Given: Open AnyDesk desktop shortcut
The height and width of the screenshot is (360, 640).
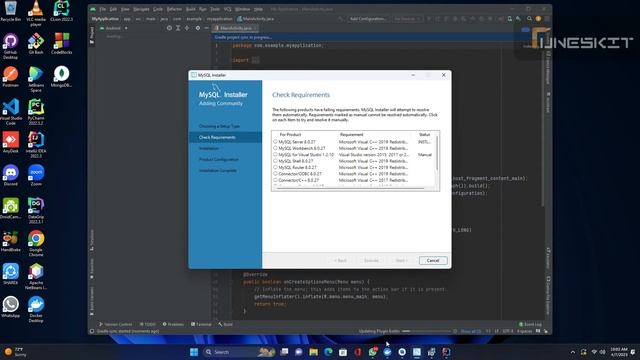Looking at the screenshot, I should coord(11,142).
